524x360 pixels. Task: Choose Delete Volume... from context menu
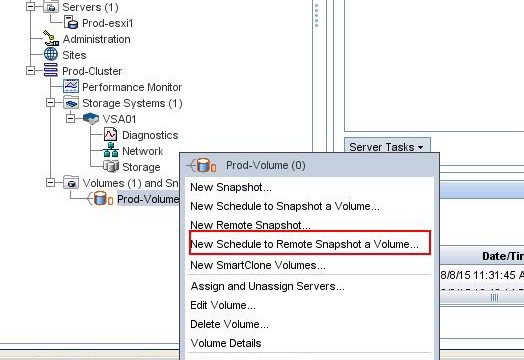click(229, 324)
